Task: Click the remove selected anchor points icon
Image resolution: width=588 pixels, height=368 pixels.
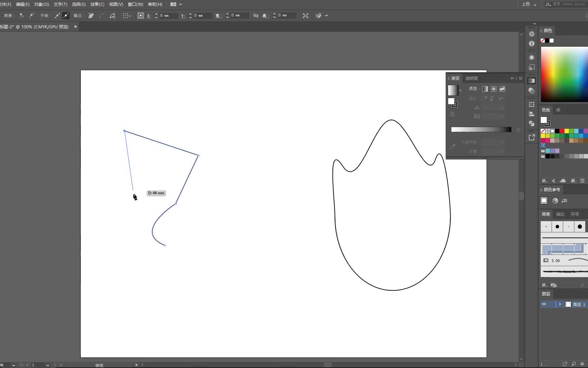Action: point(91,16)
